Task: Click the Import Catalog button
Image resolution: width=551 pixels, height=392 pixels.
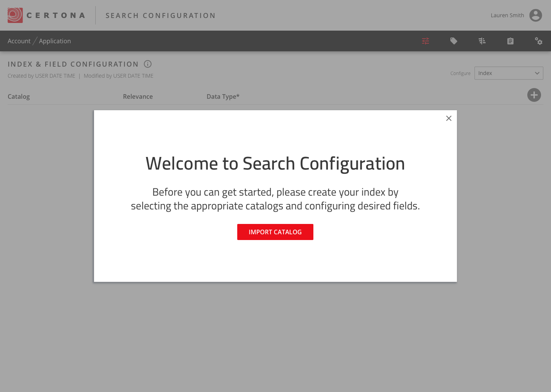Action: click(275, 232)
